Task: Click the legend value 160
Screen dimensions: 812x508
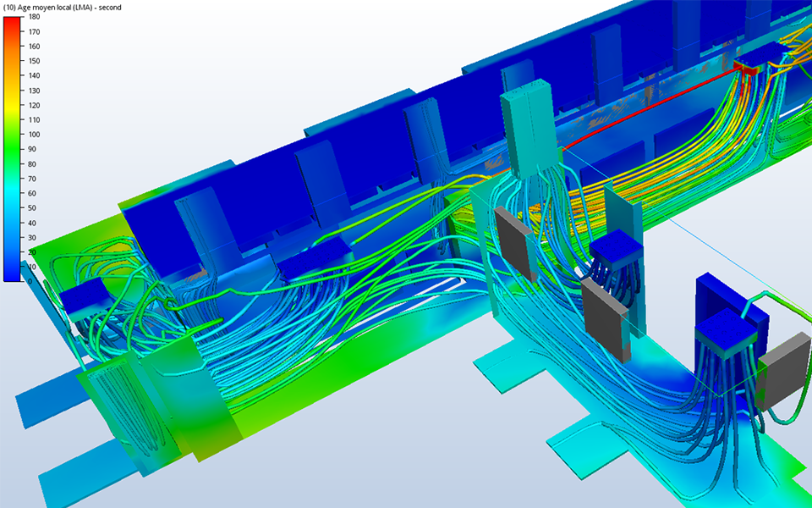Action: click(x=35, y=46)
